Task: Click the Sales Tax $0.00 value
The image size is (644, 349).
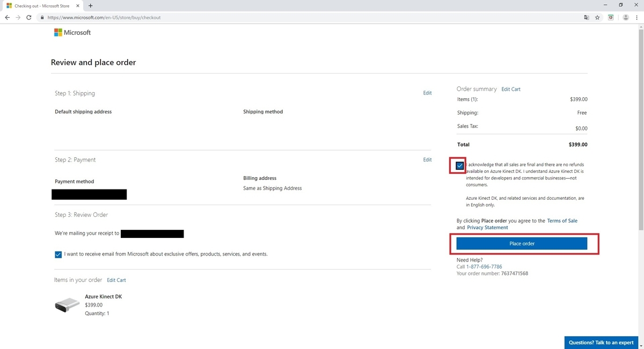Action: pos(581,129)
